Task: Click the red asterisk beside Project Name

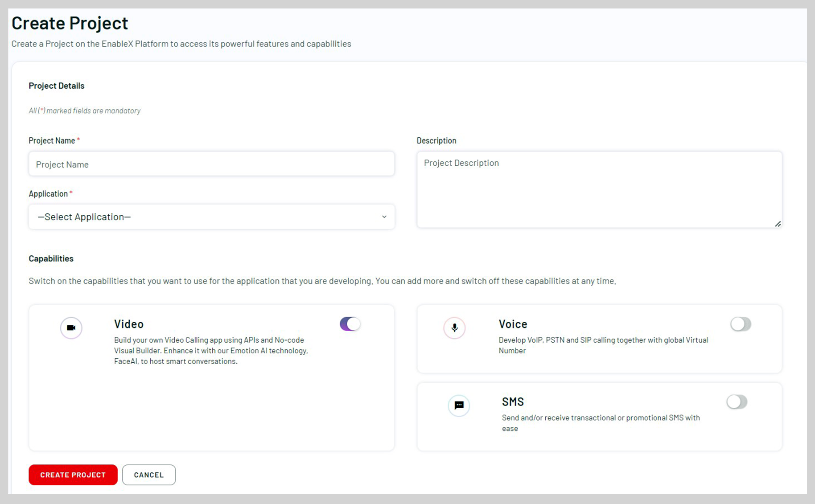Action: (x=78, y=139)
